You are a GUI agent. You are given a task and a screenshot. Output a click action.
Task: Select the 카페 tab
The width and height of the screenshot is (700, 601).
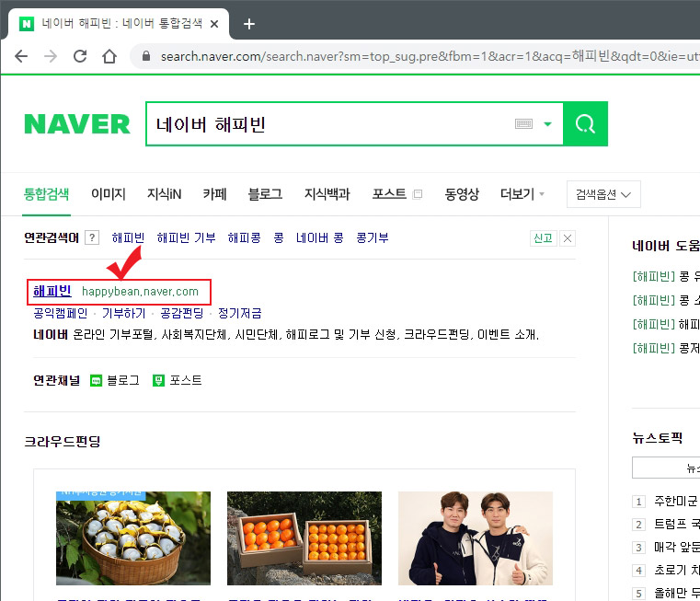coord(214,194)
